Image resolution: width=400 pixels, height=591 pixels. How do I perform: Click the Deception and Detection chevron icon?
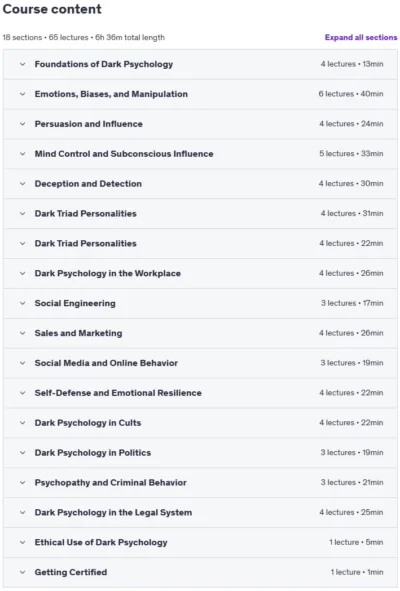coord(23,184)
